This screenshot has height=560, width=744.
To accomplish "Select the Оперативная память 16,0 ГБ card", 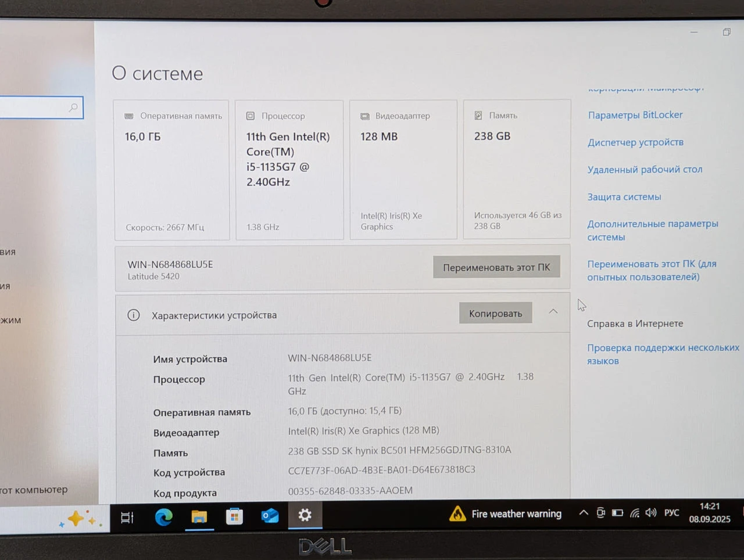I will tap(172, 170).
